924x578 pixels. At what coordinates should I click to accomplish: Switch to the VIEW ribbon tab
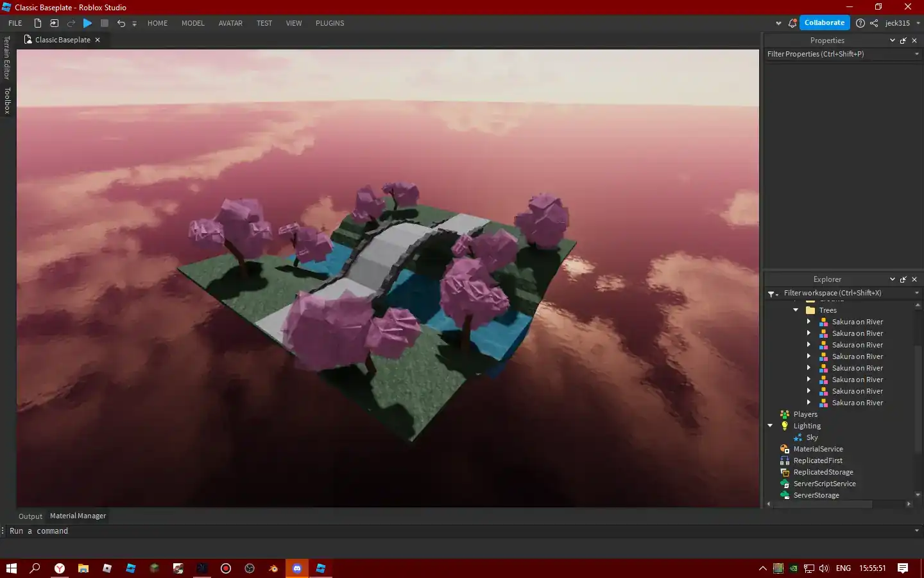coord(294,23)
